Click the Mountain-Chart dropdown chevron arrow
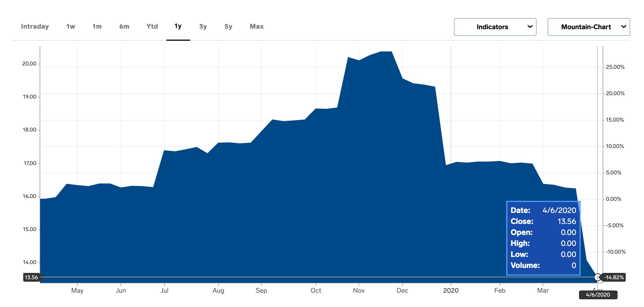The width and height of the screenshot is (644, 307). 624,27
